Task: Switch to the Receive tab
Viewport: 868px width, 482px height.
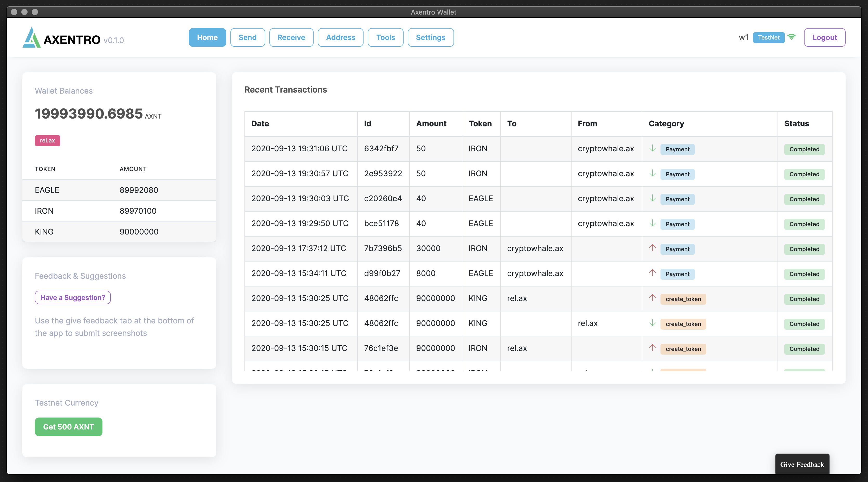Action: pyautogui.click(x=291, y=37)
